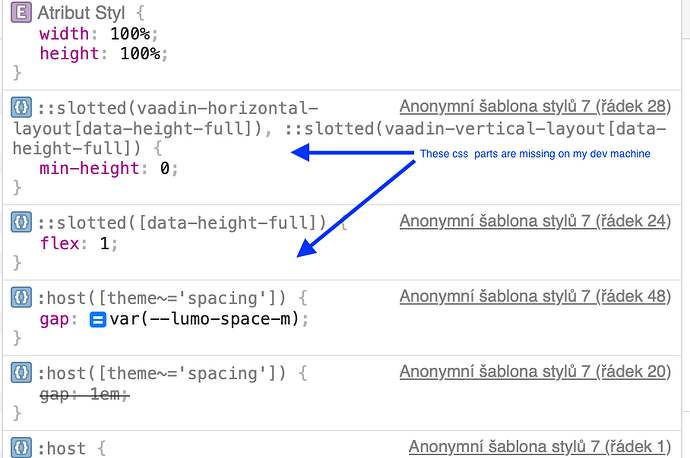Click the struck-through gap: 1em declaration
690x458 pixels.
click(x=86, y=395)
